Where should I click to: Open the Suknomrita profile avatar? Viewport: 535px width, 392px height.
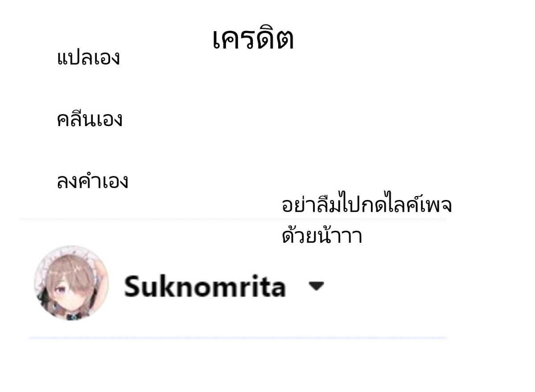tap(71, 284)
